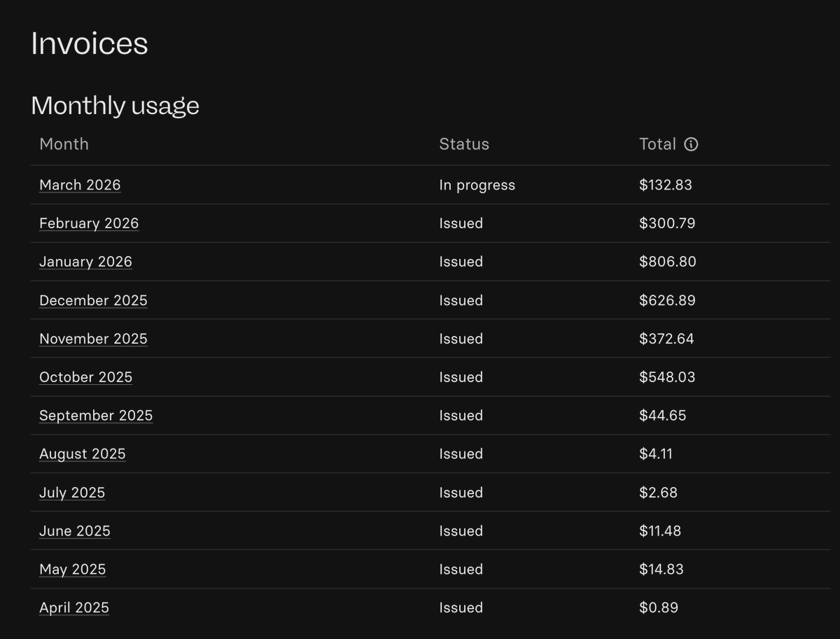Select the $0.89 total amount
The height and width of the screenshot is (639, 840).
[x=659, y=608]
